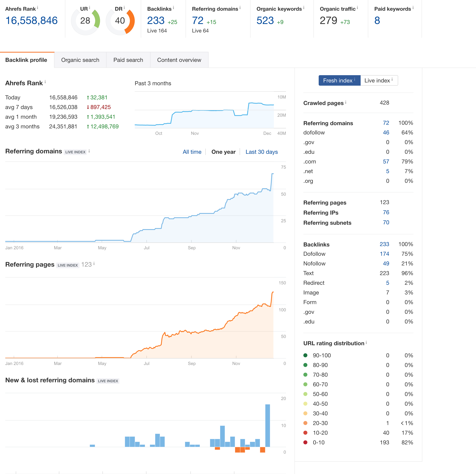Click info icon beside Organic keywords
476x474 pixels.
(x=304, y=8)
